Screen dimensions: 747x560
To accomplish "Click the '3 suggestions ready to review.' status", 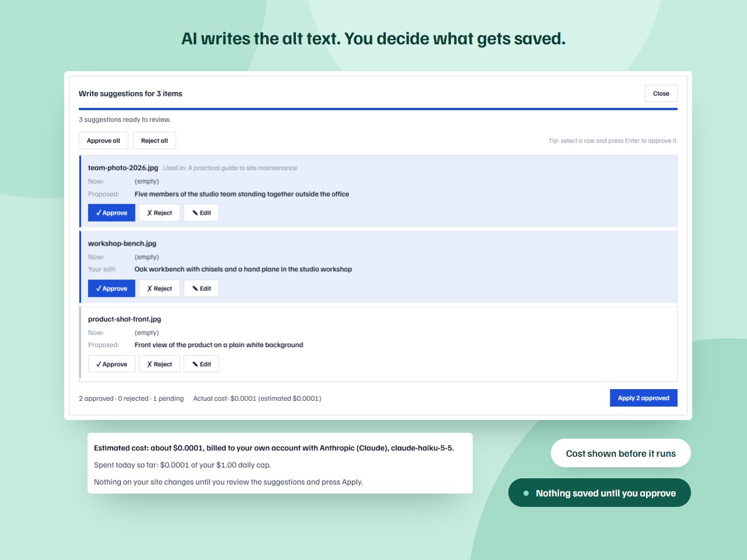I will (125, 120).
